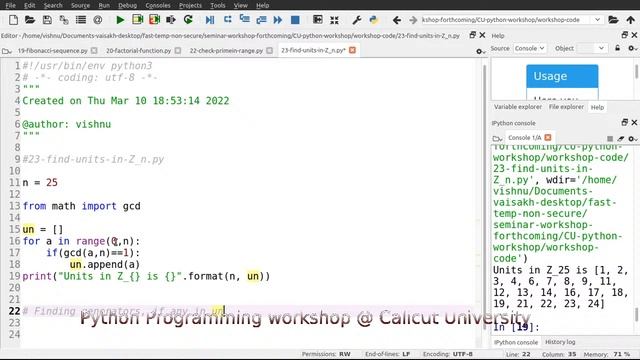The image size is (640, 360).
Task: Open the Run menu
Action: 104,5
